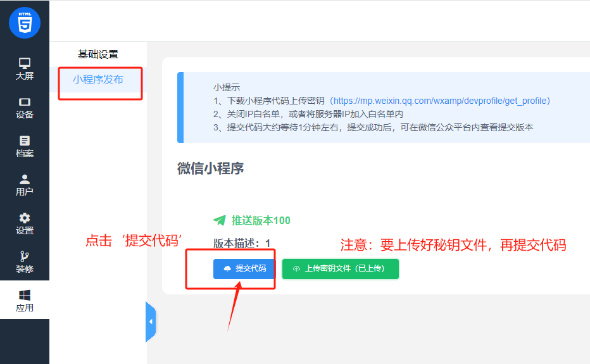Viewport: 590px width, 364px height.
Task: Open the mp.weixin.qq.com get_profile link
Action: pos(440,101)
